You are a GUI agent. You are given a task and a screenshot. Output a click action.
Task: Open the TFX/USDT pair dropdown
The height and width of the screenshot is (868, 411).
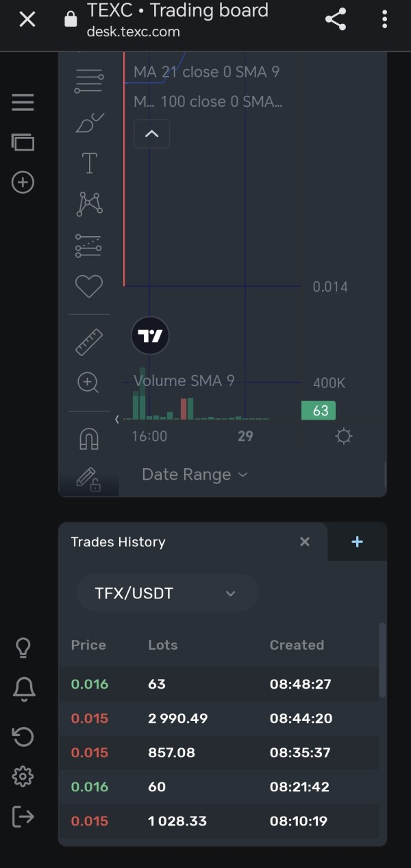point(167,593)
